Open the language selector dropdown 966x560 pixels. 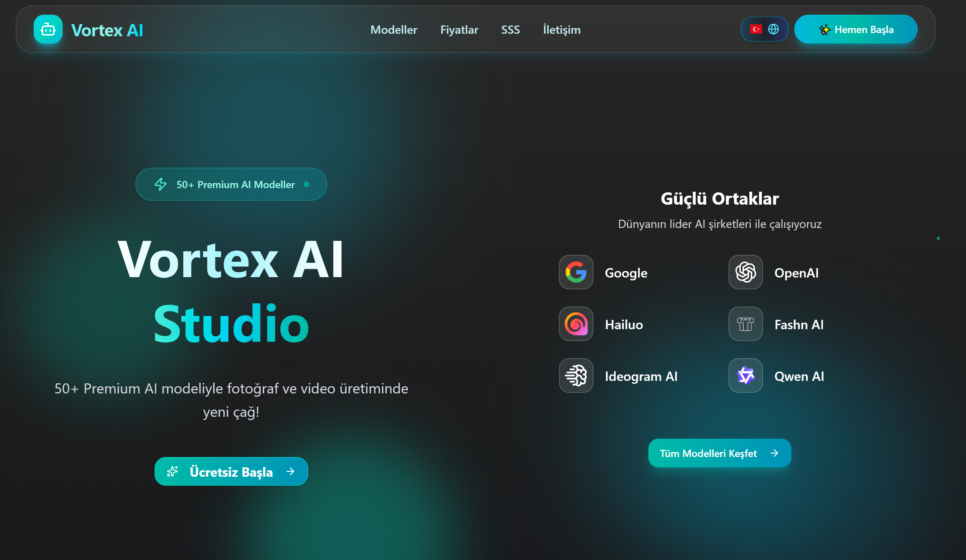(764, 29)
